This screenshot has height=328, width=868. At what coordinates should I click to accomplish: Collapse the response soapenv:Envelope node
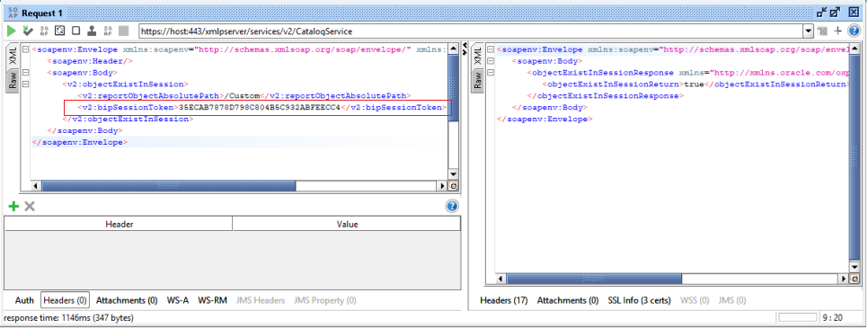pyautogui.click(x=491, y=49)
